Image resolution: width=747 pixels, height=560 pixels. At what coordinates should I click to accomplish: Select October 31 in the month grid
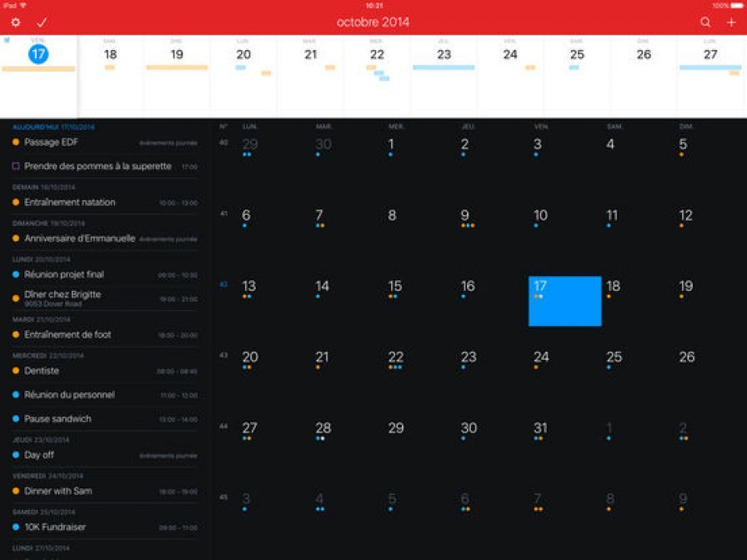(x=540, y=429)
